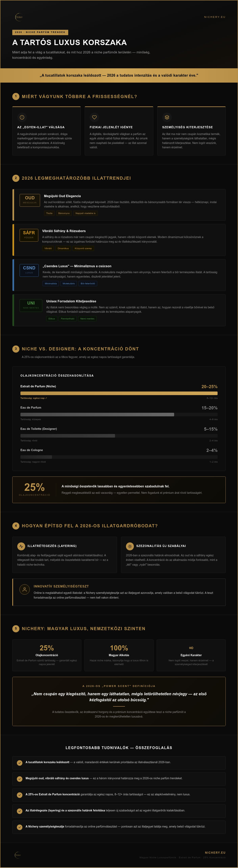Click the CSND Luxus badge
The height and width of the screenshot is (868, 238).
(x=29, y=270)
